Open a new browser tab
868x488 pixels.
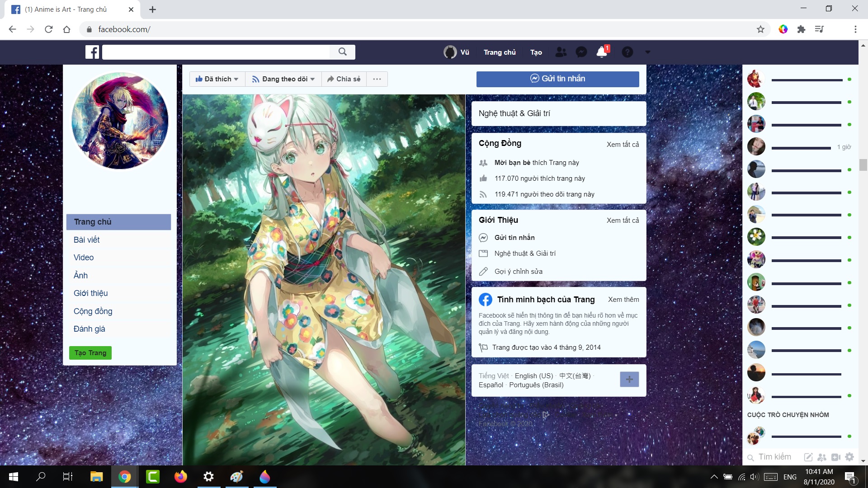153,9
